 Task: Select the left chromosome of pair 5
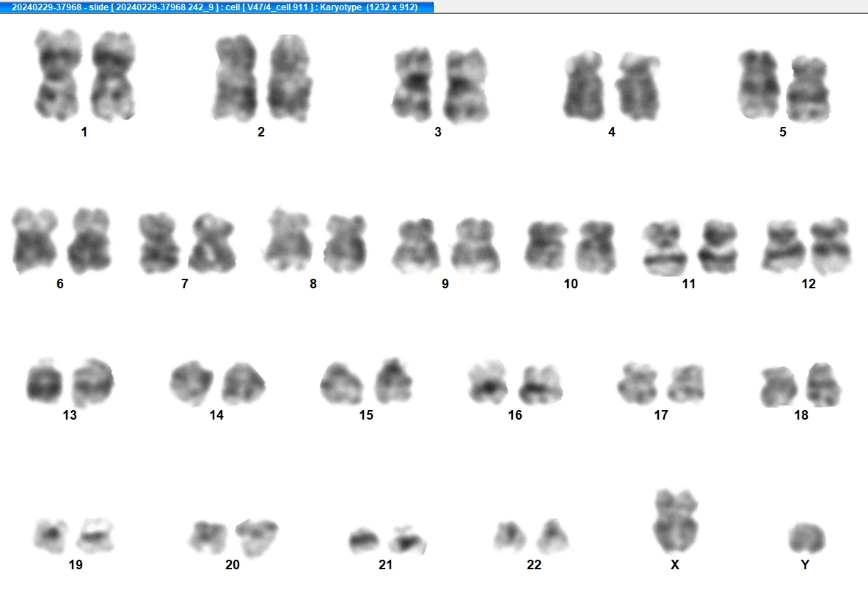point(759,84)
